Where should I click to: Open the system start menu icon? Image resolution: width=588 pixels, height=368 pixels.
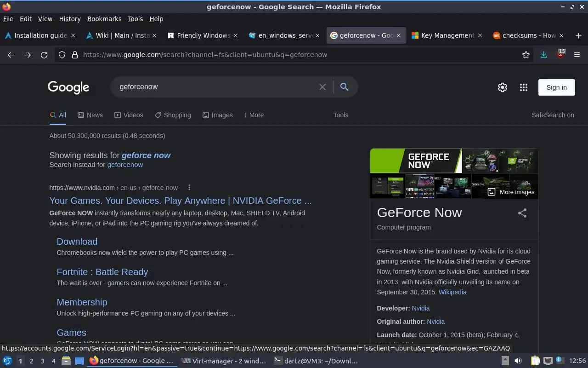(x=7, y=361)
